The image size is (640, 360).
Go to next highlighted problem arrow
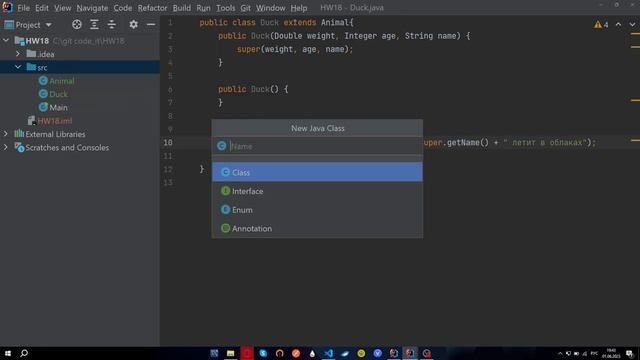[x=632, y=24]
